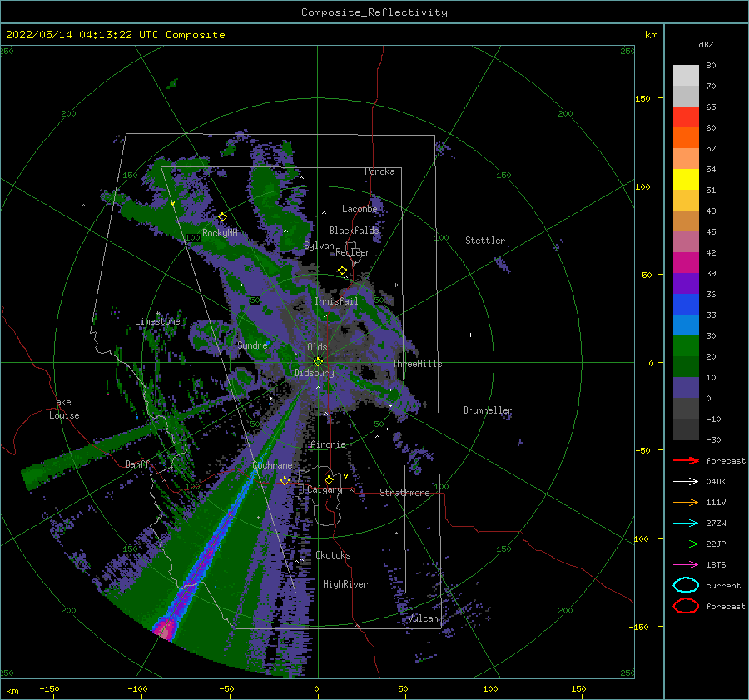Image resolution: width=749 pixels, height=700 pixels.
Task: Click the yellow diamond marker near RockyMH
Action: 222,217
